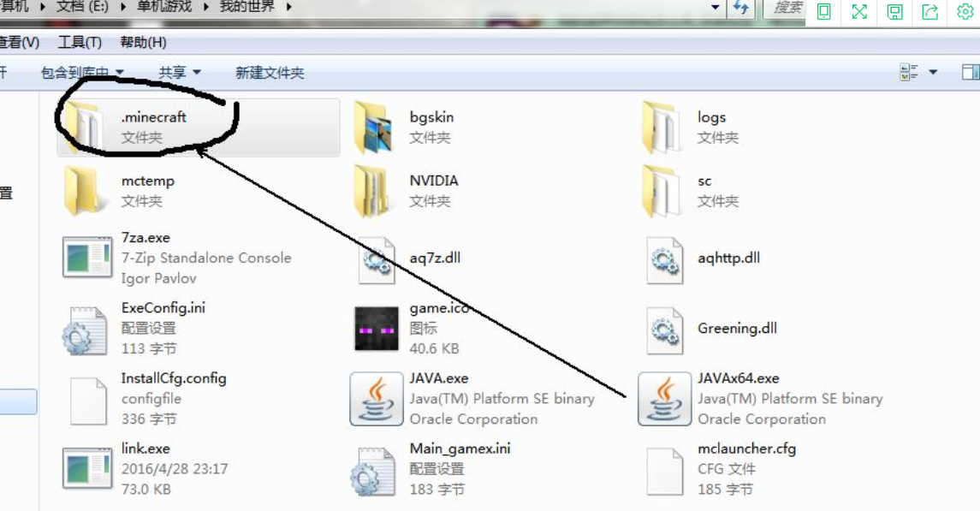Refresh the folder with the address bar arrows
Screen dimensions: 980x511
(x=741, y=8)
